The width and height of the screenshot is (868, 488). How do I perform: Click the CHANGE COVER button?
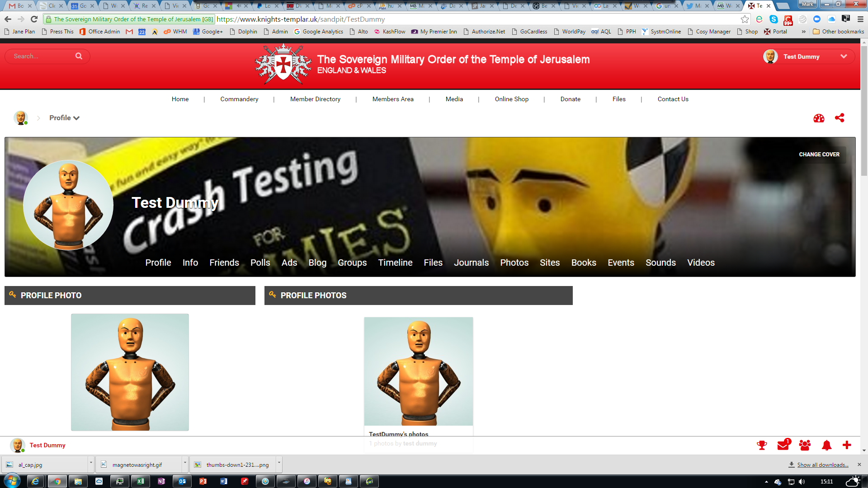(x=819, y=155)
